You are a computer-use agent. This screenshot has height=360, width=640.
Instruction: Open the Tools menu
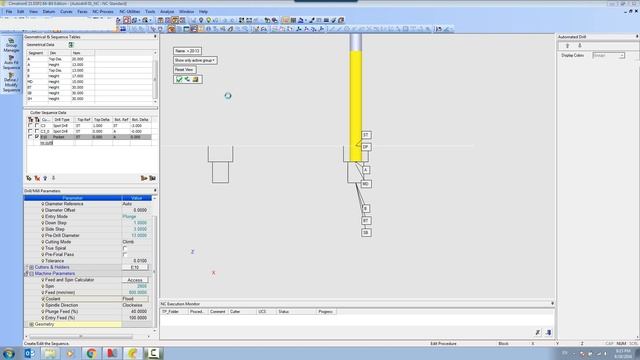coord(150,11)
